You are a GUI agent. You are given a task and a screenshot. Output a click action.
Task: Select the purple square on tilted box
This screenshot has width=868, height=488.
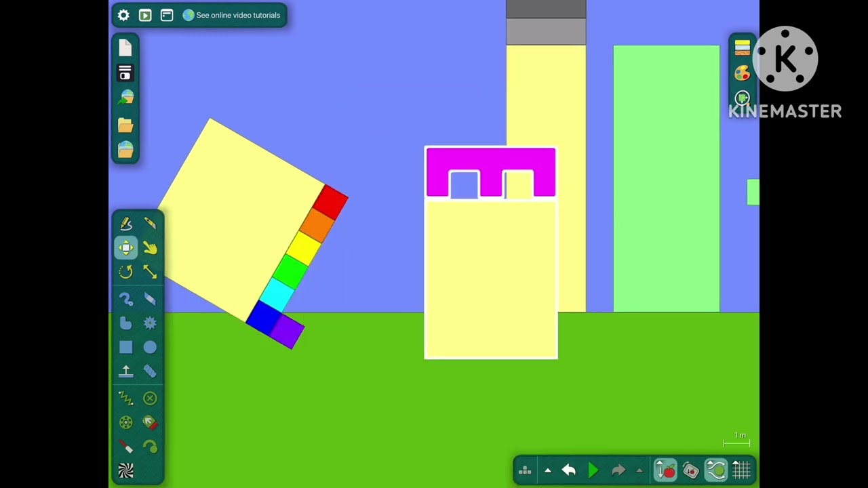coord(288,331)
